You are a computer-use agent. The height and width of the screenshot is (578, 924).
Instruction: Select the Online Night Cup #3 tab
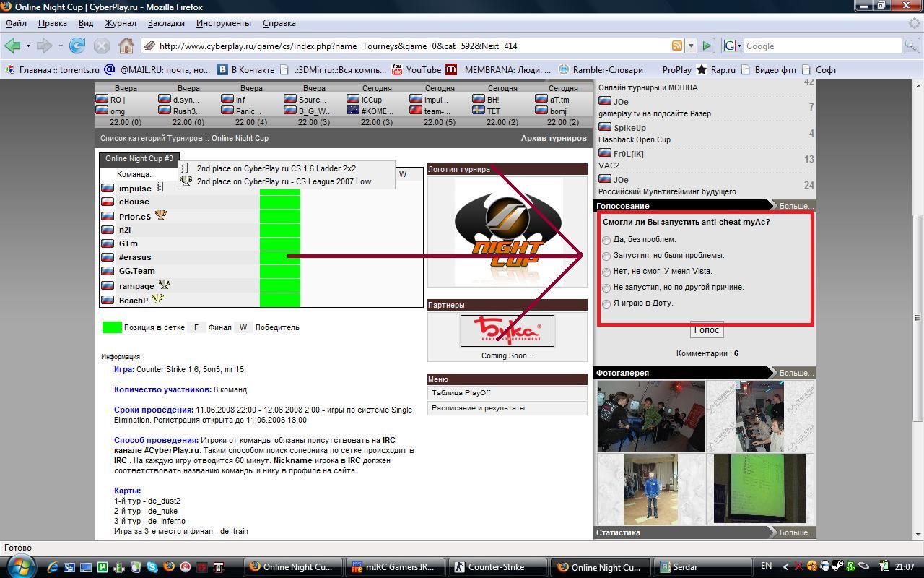tap(139, 158)
